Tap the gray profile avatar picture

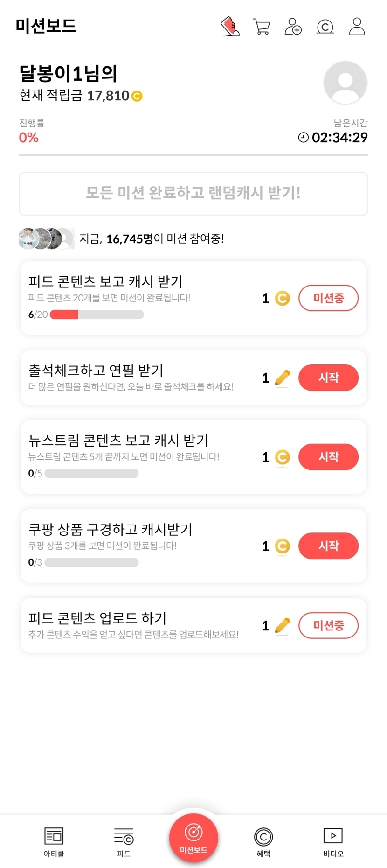point(346,83)
